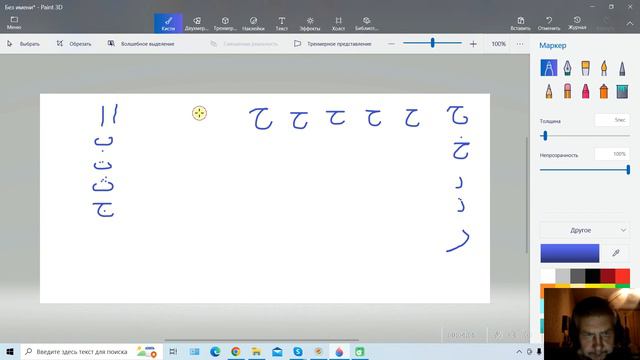Screen dimensions: 640x360
Task: Click the current blue color swatch
Action: (570, 253)
